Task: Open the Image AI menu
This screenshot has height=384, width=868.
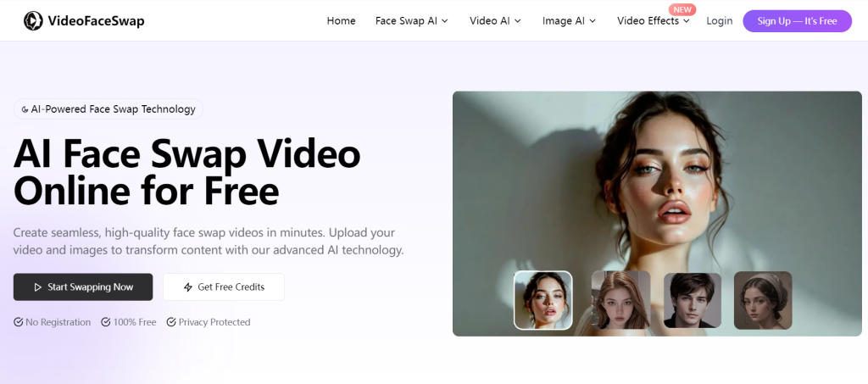Action: [569, 21]
